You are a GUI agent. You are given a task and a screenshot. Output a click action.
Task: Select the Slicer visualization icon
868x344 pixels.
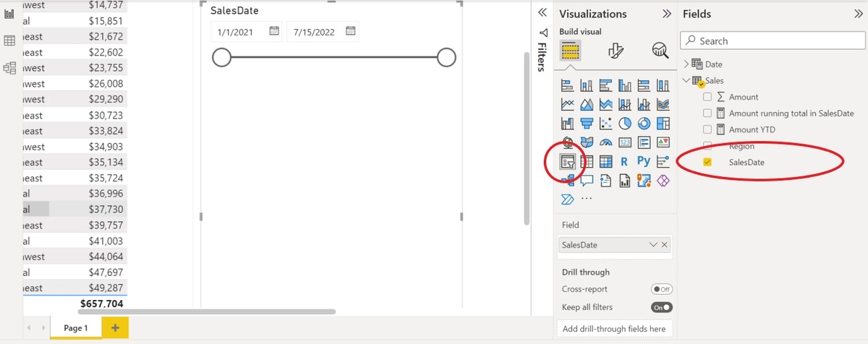(568, 161)
